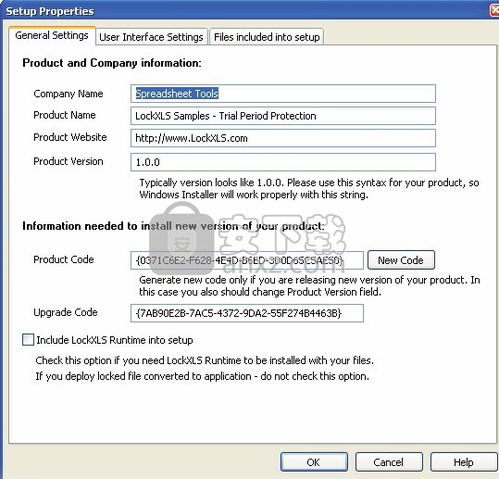The width and height of the screenshot is (499, 479).
Task: Click 'If you deploy locked file converted' text
Action: [x=202, y=376]
